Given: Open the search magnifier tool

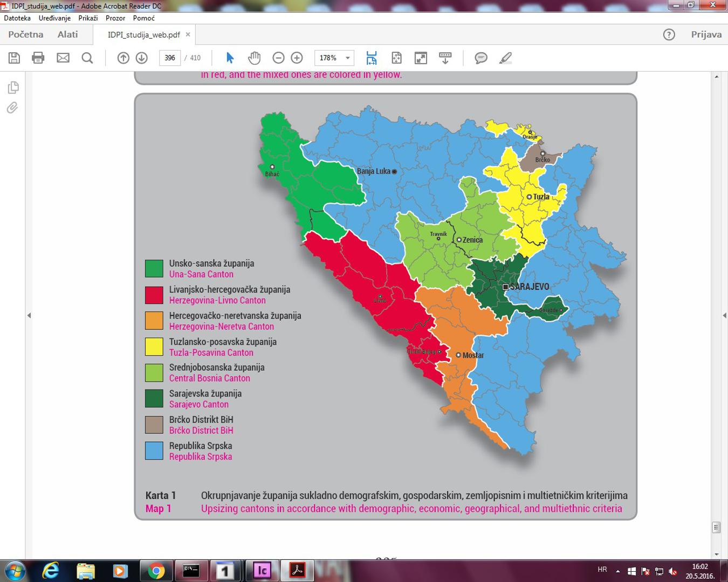Looking at the screenshot, I should (x=87, y=58).
